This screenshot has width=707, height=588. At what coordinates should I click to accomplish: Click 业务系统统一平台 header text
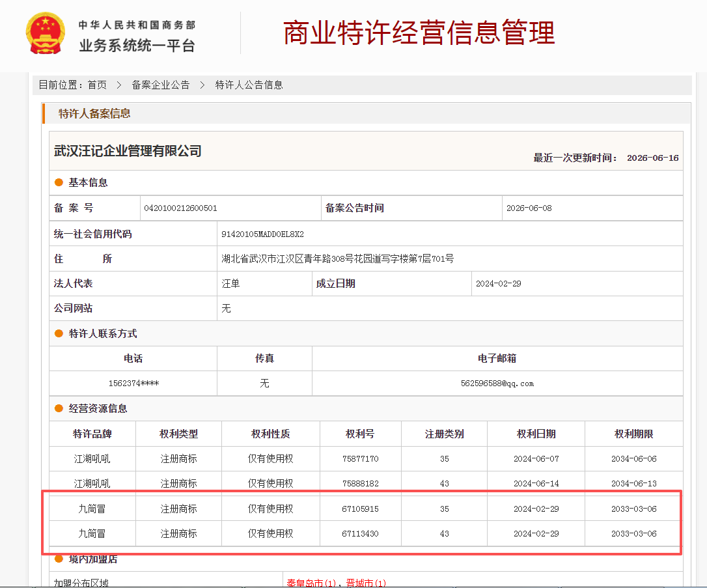click(x=137, y=46)
